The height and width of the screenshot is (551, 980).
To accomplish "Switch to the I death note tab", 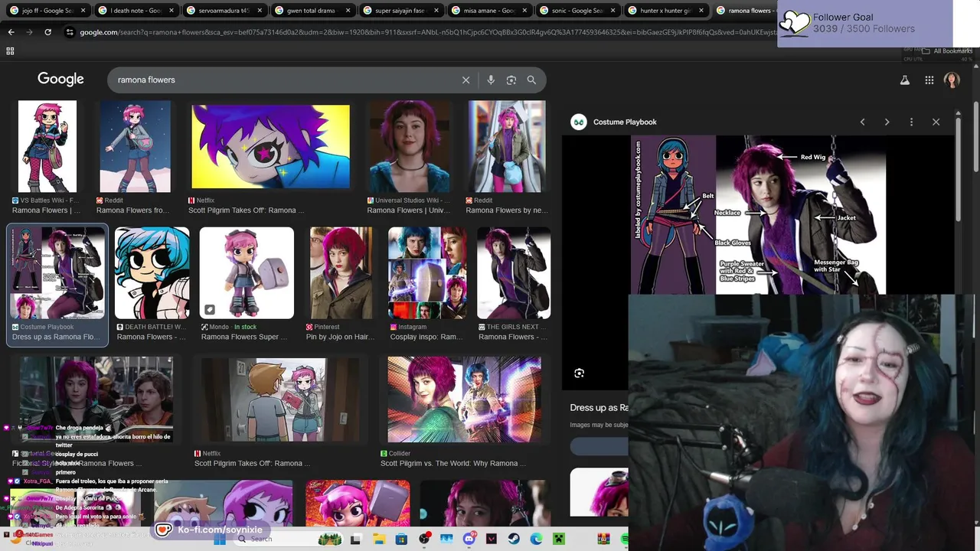I will tap(136, 11).
